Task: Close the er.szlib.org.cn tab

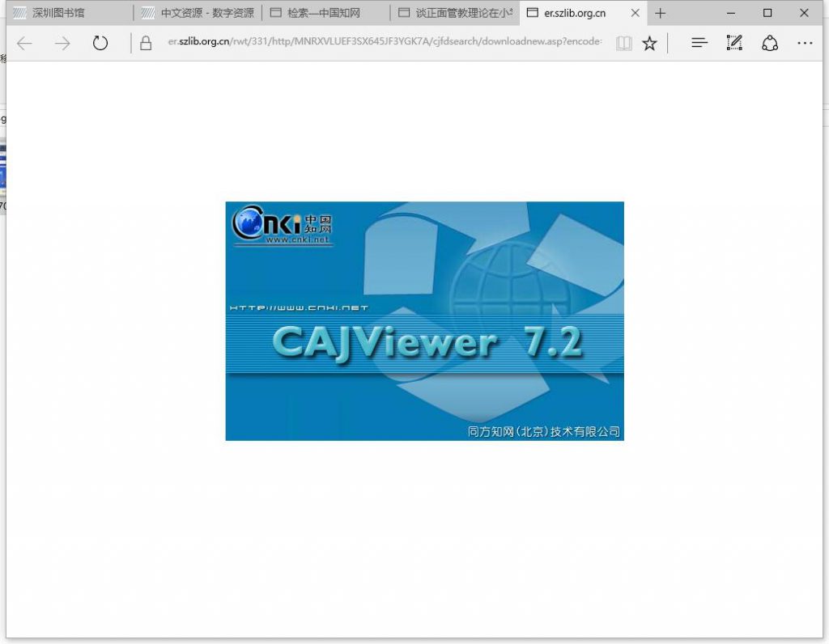Action: tap(635, 13)
